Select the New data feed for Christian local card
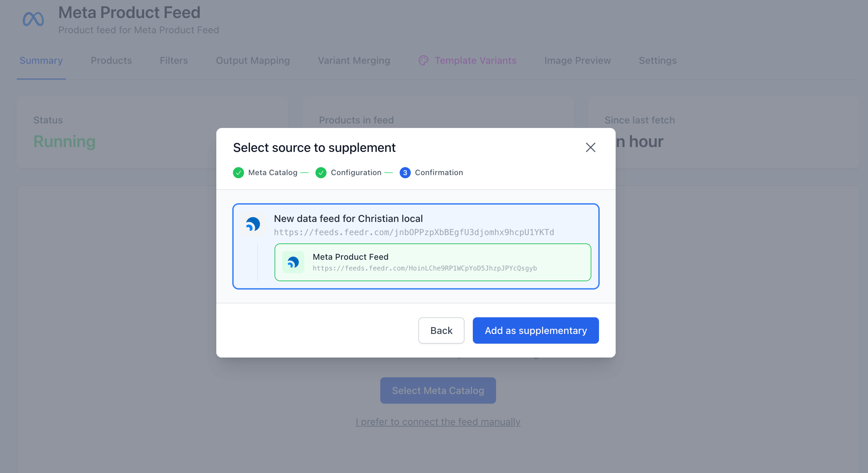This screenshot has height=473, width=868. (x=416, y=246)
